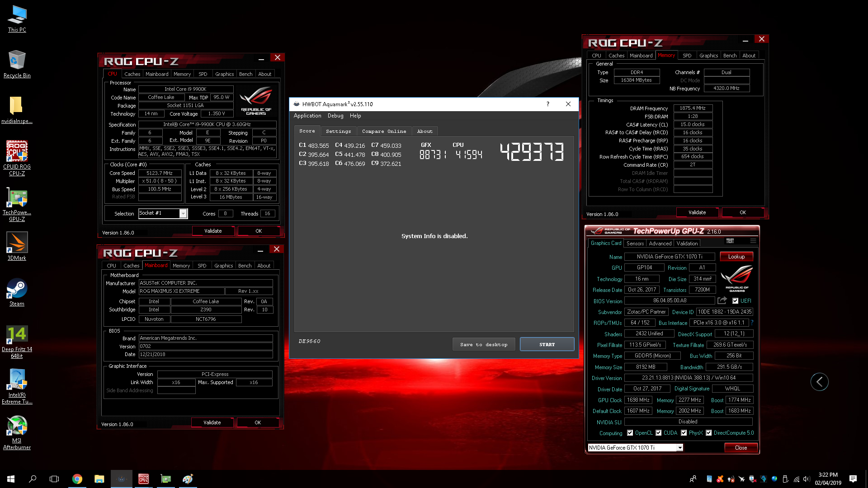
Task: Click the GPU Name field NVIDIA GeForce GTX 1070 Ti
Action: (670, 257)
